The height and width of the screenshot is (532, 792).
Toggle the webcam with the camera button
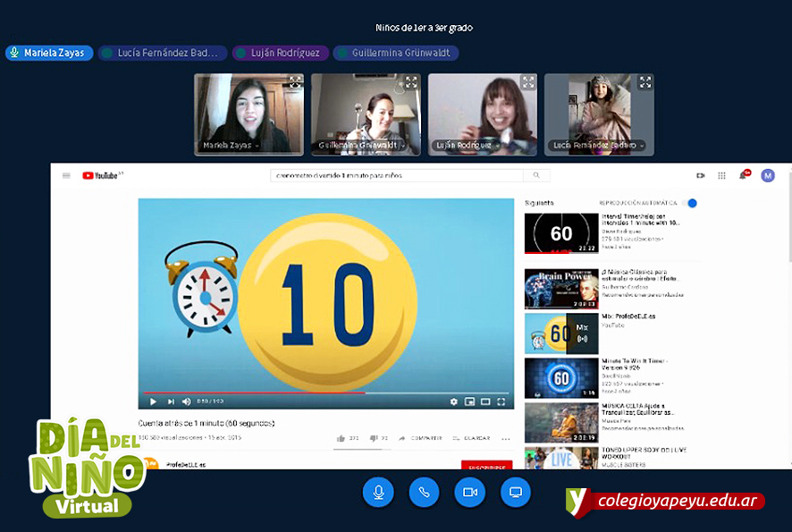tap(469, 493)
